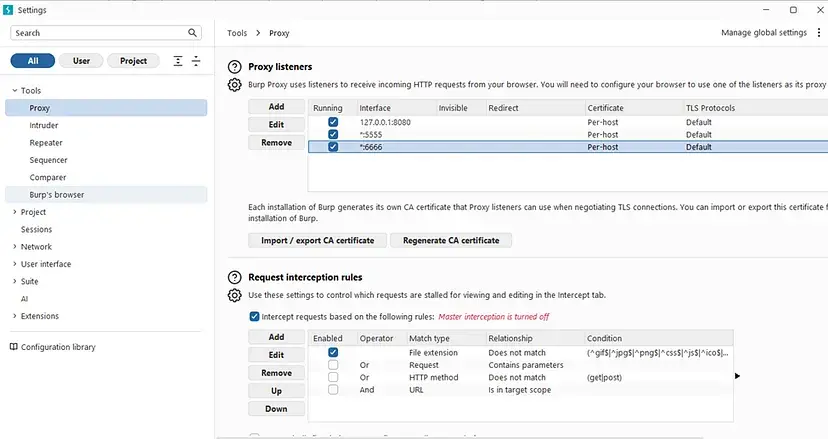Expand the Network tree section

click(x=14, y=247)
